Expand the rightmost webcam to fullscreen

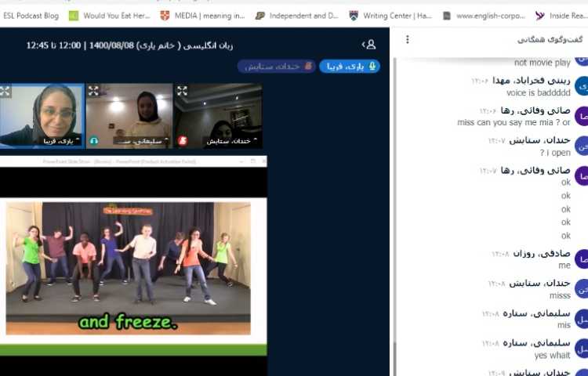(182, 91)
